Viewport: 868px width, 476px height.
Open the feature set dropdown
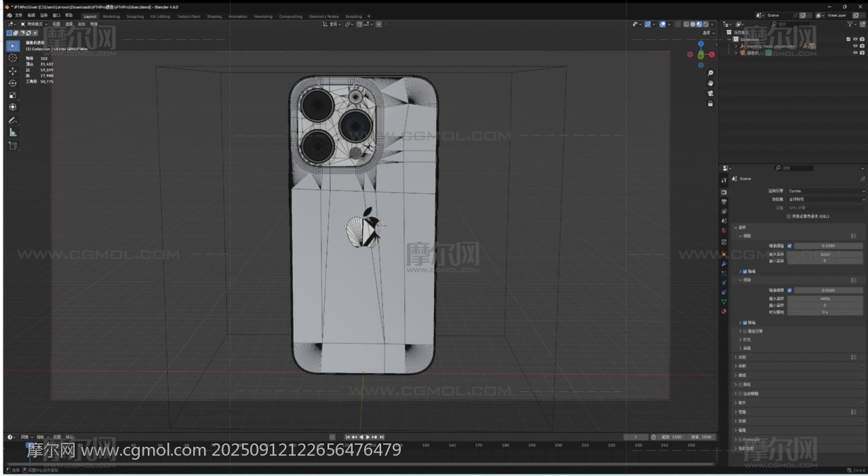tap(825, 199)
